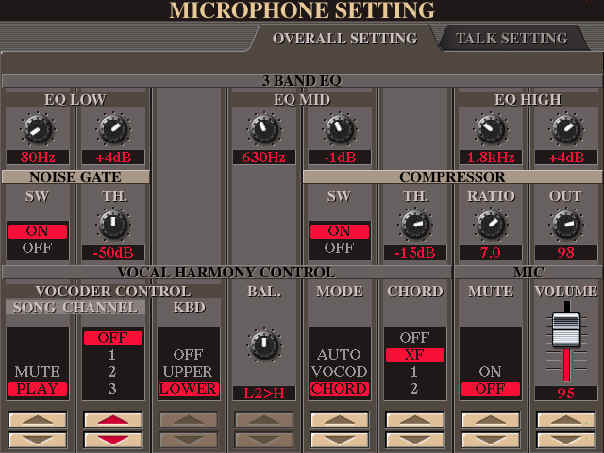Click the Compressor RATIO knob
Screen dimensions: 604x453
(x=490, y=225)
